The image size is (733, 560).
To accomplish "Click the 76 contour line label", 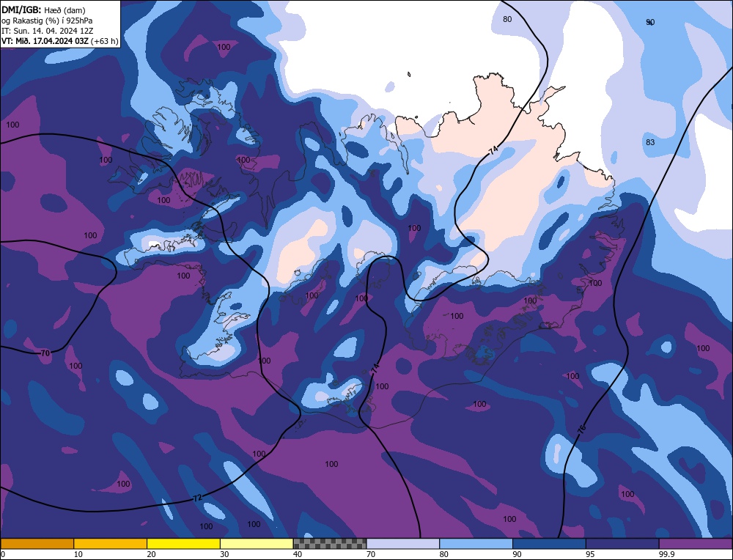I will [581, 429].
